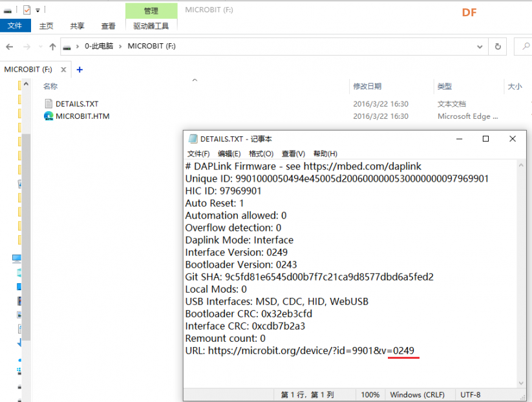Screen dimensions: 532x402
Task: Click the quick access properties checkmark icon
Action: tap(27, 10)
